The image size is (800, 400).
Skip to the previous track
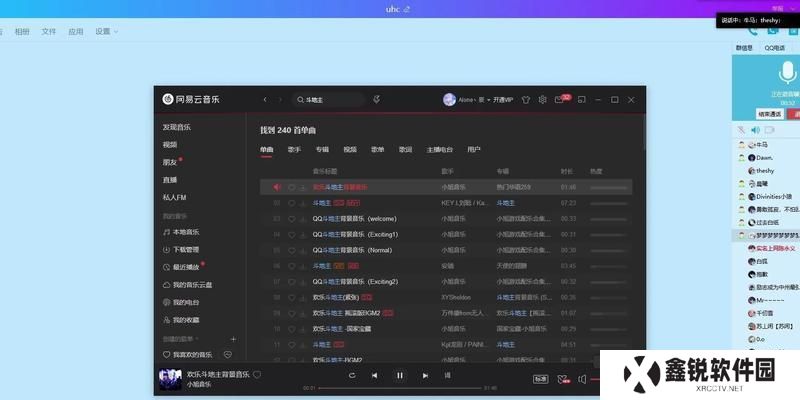(374, 376)
